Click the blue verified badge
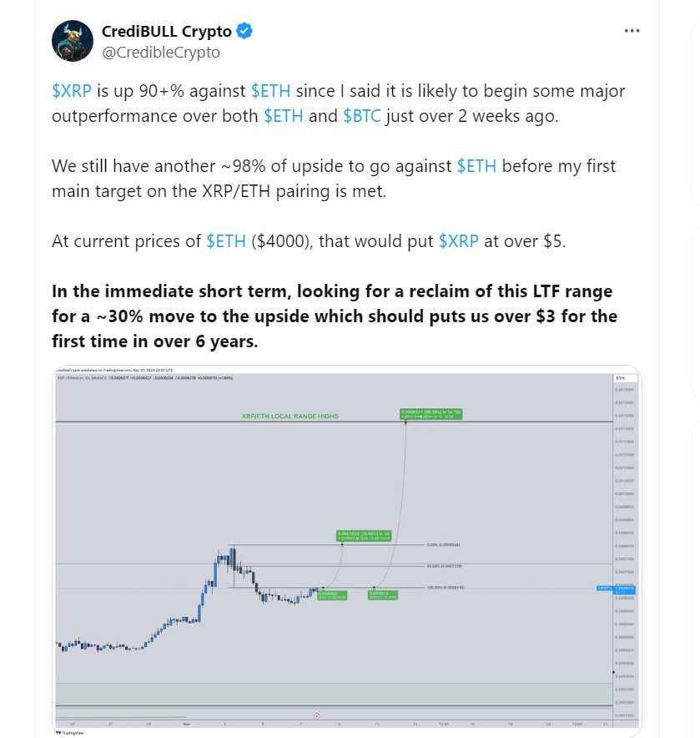 point(244,33)
